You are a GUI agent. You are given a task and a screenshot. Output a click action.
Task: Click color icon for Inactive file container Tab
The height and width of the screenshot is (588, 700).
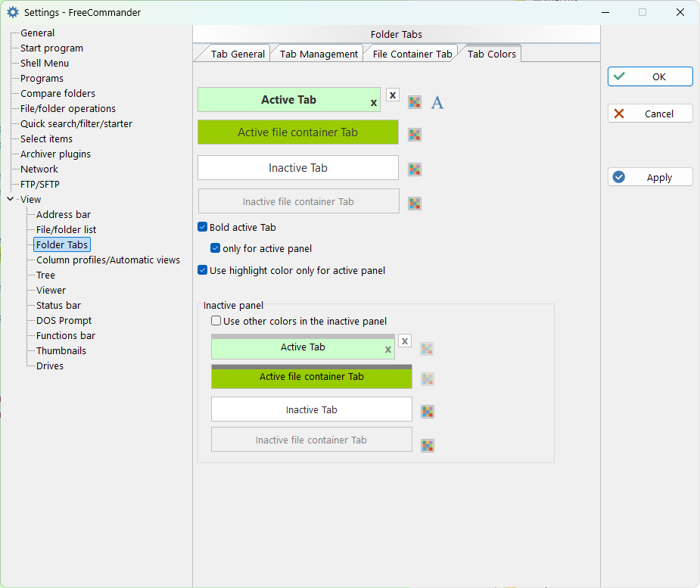[415, 204]
